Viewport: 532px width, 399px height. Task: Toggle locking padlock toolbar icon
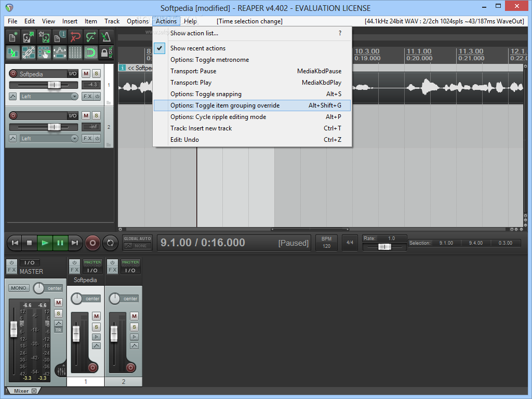coord(106,52)
